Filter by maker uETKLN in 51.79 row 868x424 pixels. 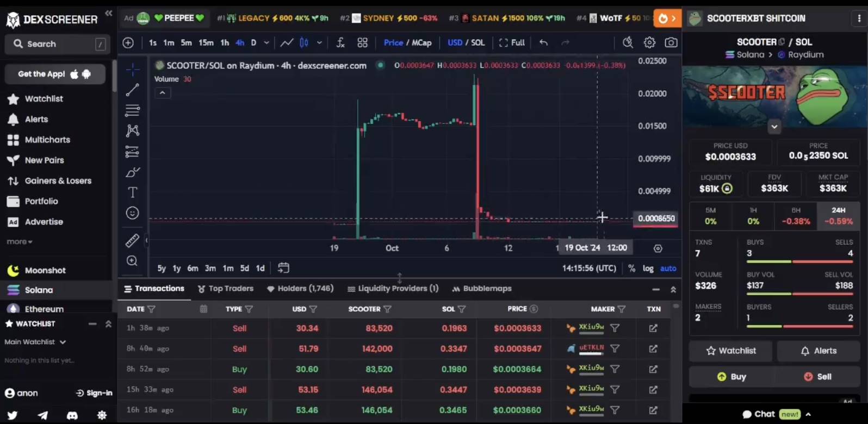[x=615, y=348]
